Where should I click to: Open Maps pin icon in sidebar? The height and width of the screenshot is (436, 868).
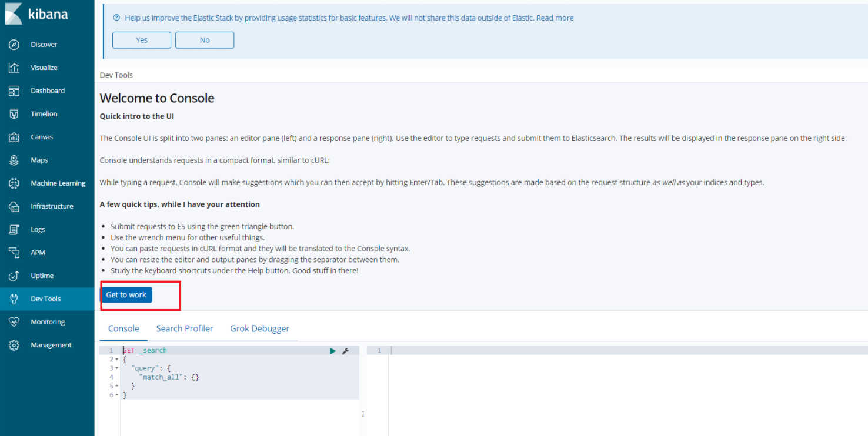click(14, 160)
